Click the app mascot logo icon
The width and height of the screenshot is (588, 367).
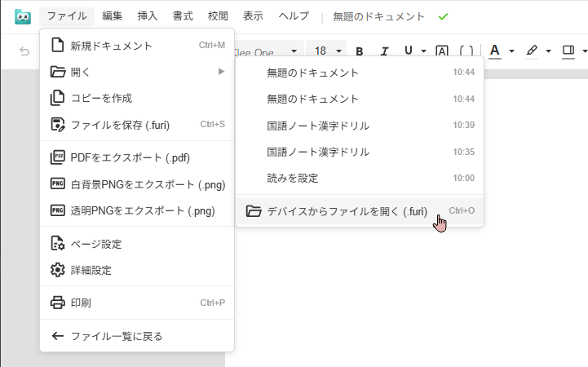coord(23,16)
